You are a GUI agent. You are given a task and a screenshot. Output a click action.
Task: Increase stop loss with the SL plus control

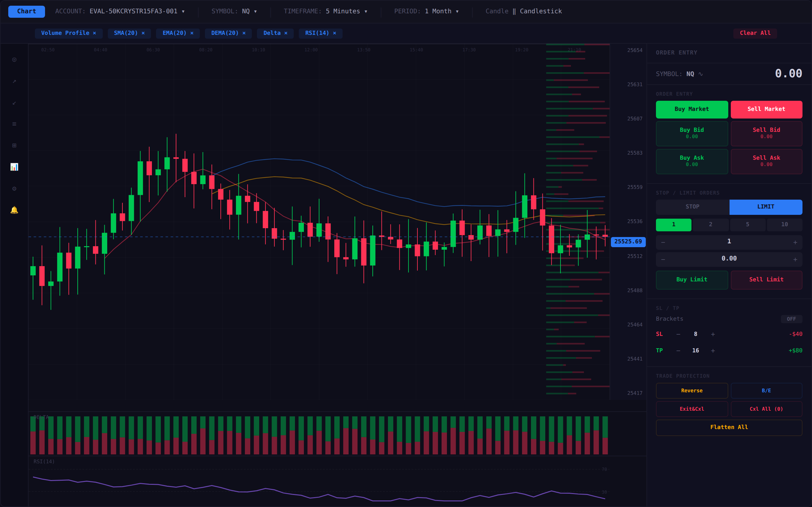coord(713,334)
